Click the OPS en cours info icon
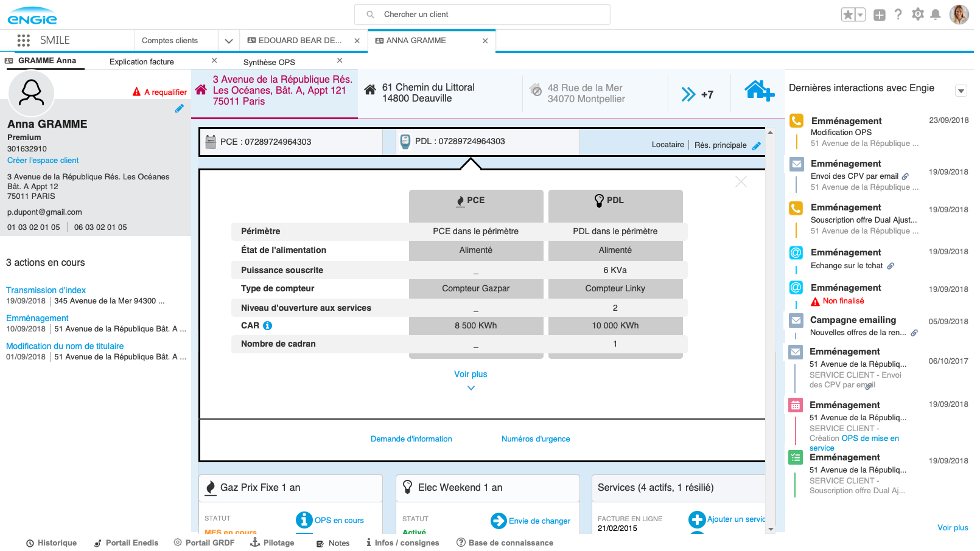This screenshot has height=551, width=980. (x=304, y=520)
